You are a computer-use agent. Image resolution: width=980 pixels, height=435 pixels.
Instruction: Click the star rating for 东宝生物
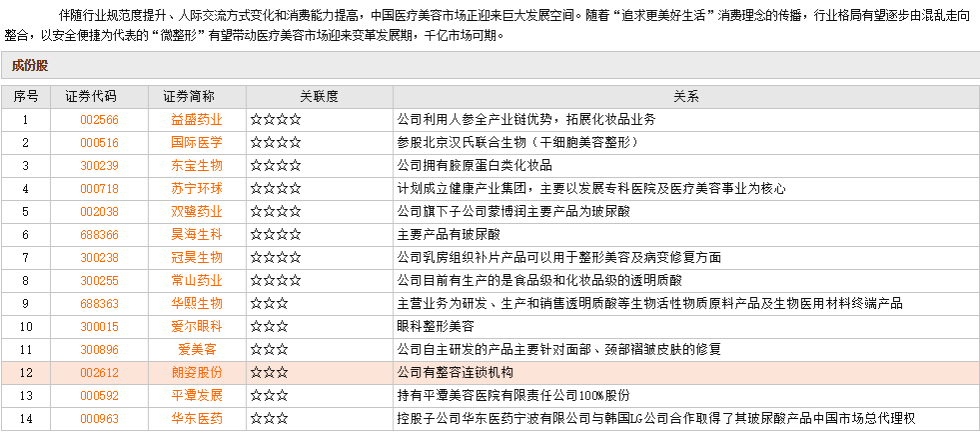pyautogui.click(x=276, y=166)
